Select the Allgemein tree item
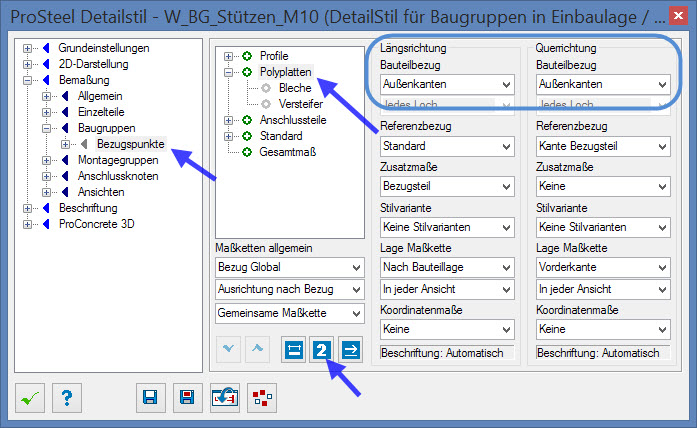Screen dimensions: 697x428 point(100,96)
